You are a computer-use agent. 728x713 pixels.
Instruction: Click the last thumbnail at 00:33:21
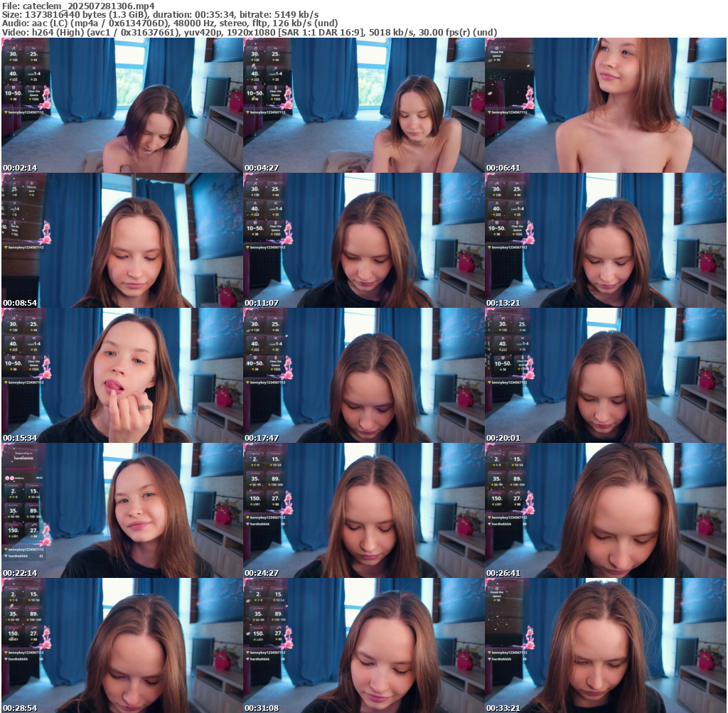(605, 645)
